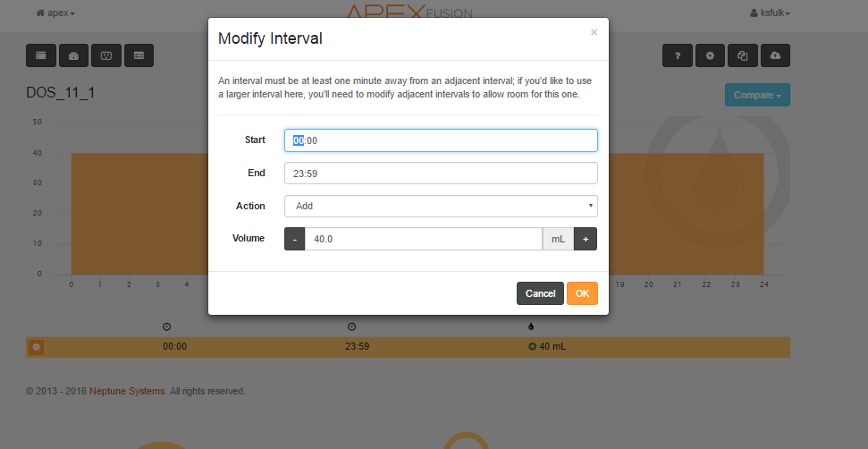Open the outlets icon button
The height and width of the screenshot is (449, 868).
click(106, 55)
